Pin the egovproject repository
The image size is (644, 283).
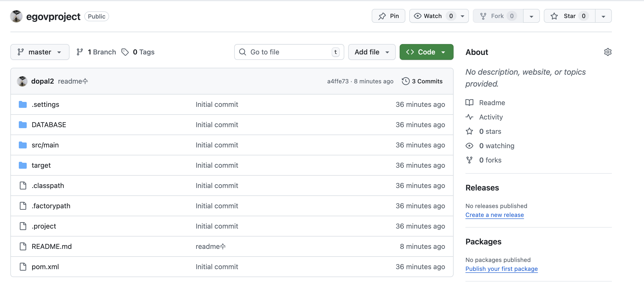[x=388, y=16]
